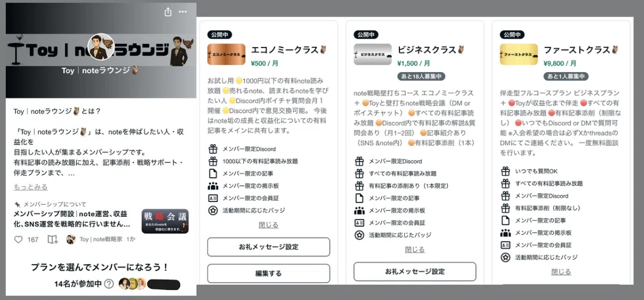Click the gold ファーストクラス plan image
Viewport: 644px width, 300px height.
click(x=518, y=54)
